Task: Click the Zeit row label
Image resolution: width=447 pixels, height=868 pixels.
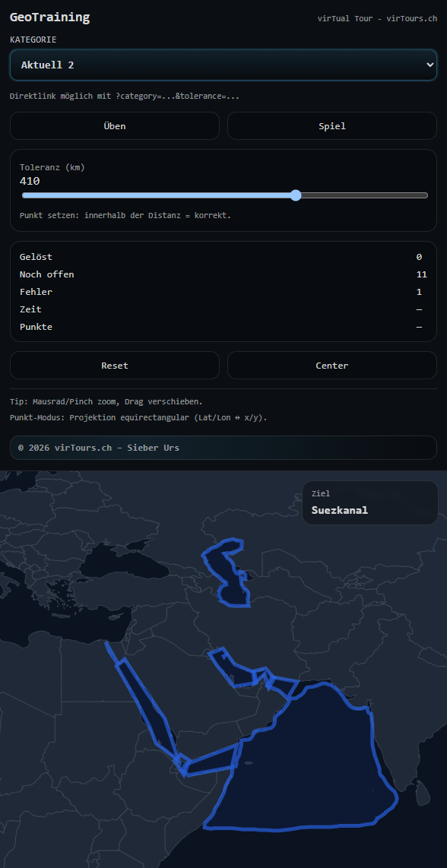Action: (30, 309)
